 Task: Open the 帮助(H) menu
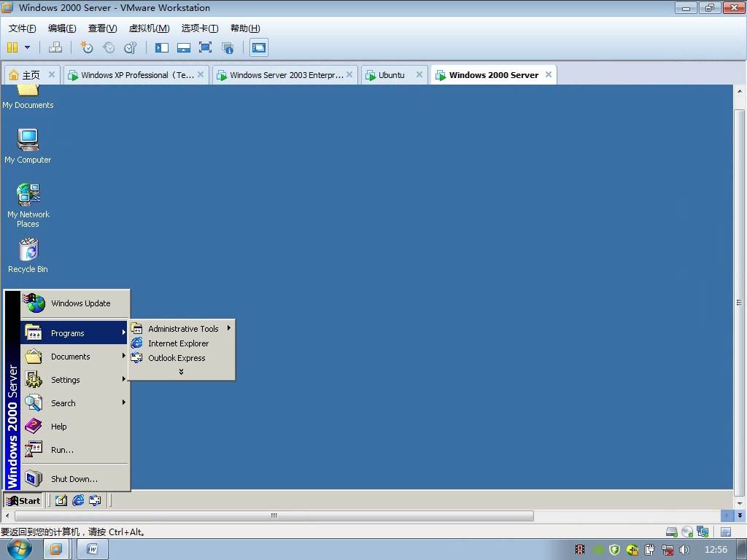pos(245,28)
